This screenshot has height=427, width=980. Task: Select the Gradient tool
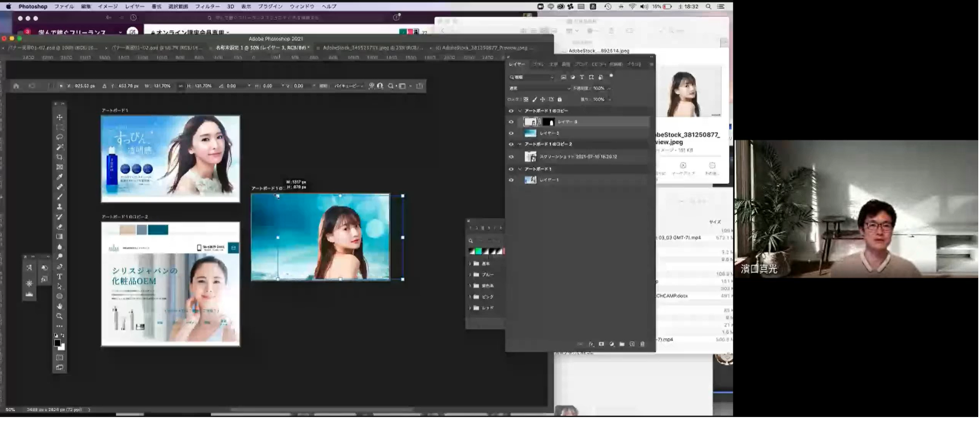click(x=60, y=237)
